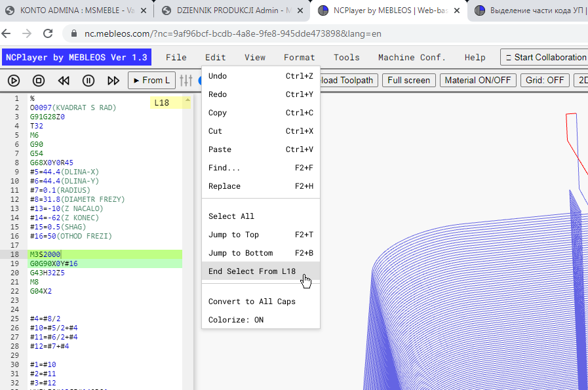
Task: Click code line G68X0Y0R45
Action: (51, 163)
